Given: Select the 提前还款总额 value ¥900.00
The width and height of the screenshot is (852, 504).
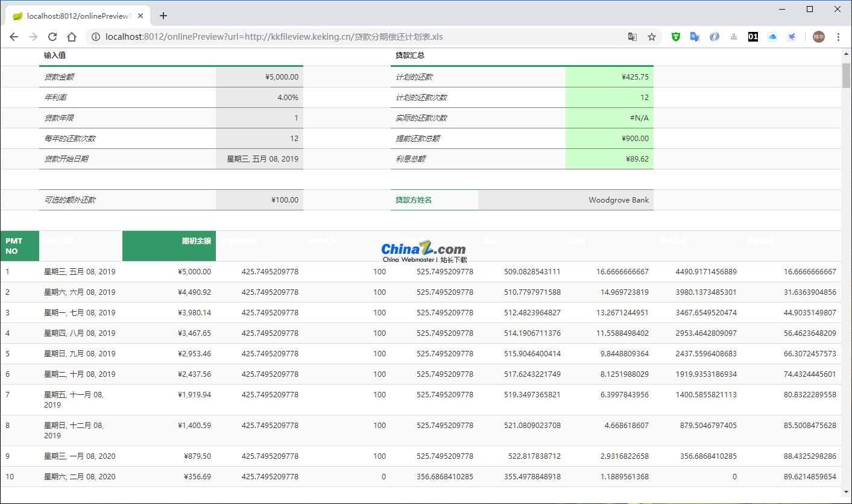Looking at the screenshot, I should [610, 139].
